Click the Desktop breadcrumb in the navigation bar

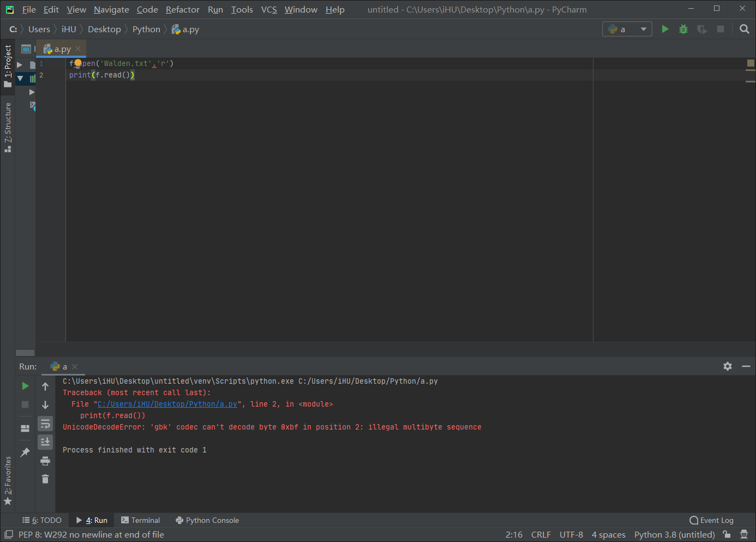(104, 29)
